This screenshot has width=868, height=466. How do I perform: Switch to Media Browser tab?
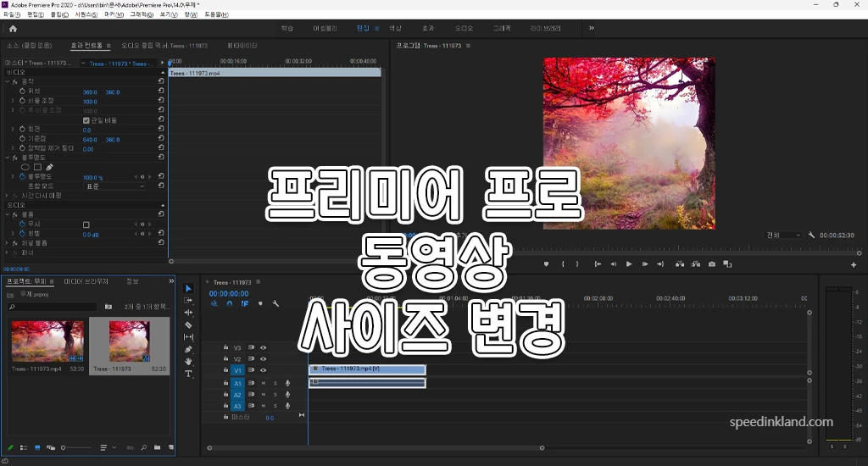click(x=86, y=281)
